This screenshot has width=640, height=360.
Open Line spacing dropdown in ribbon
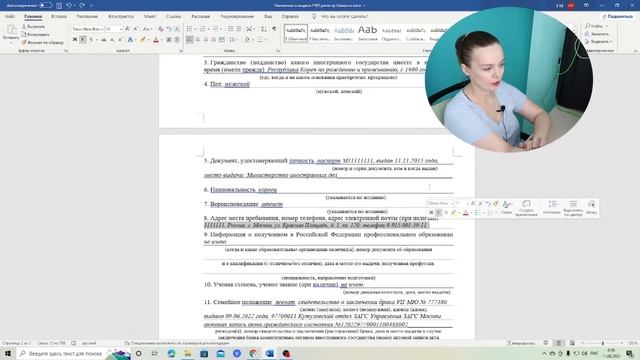click(x=233, y=40)
